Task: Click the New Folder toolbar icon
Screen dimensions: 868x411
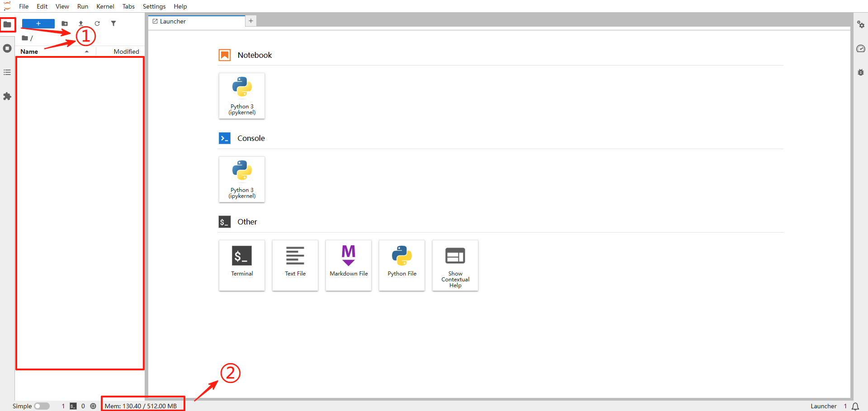Action: click(x=65, y=23)
